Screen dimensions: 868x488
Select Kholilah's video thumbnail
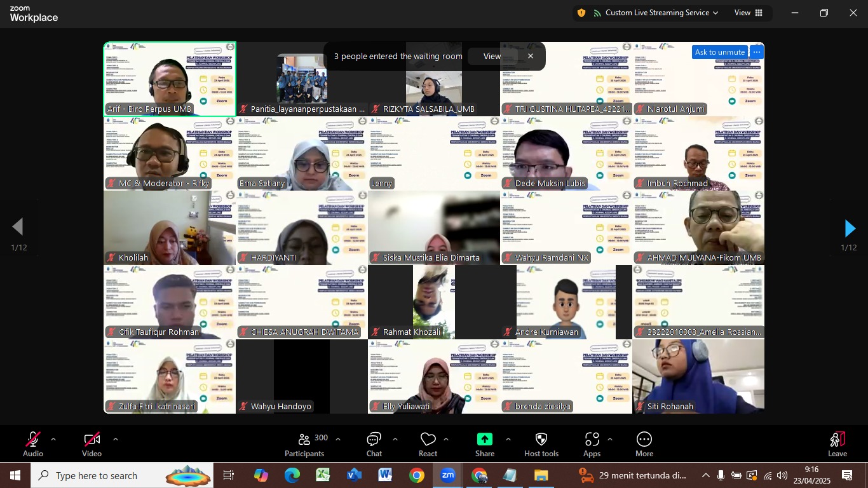(170, 227)
